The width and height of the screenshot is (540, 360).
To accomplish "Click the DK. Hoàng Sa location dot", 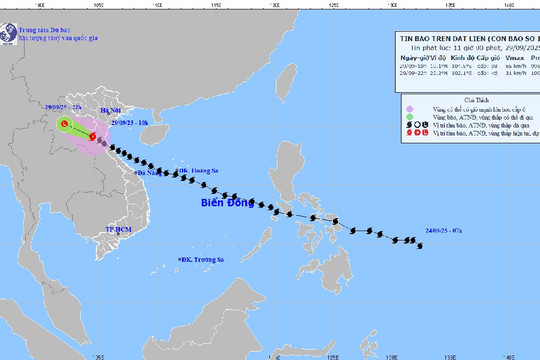I will [177, 170].
